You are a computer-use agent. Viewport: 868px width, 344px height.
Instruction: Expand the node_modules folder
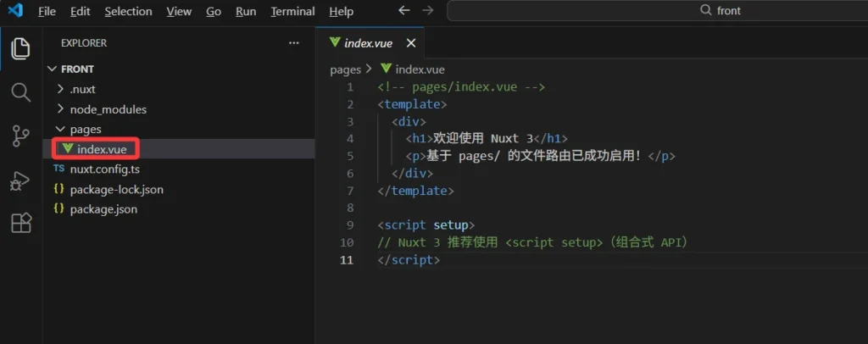[x=108, y=109]
